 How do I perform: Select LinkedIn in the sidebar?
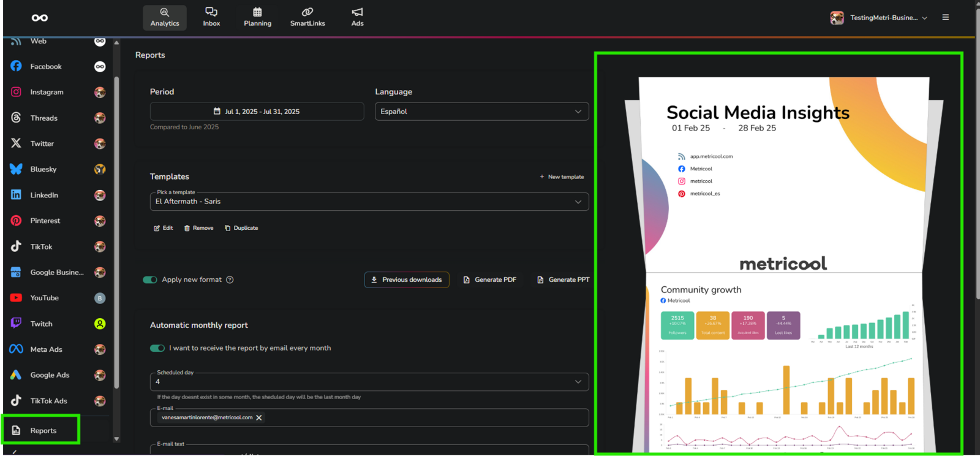44,195
